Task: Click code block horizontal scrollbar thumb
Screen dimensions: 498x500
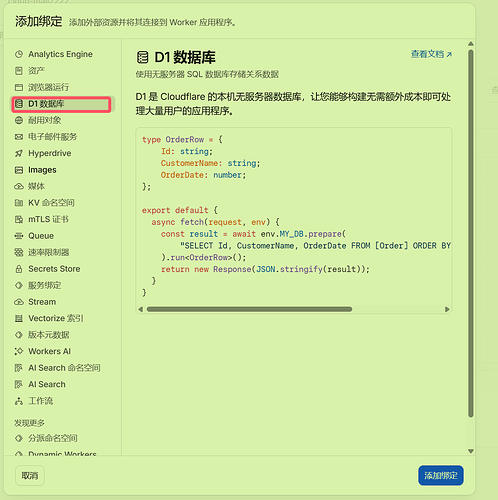Action: click(249, 309)
